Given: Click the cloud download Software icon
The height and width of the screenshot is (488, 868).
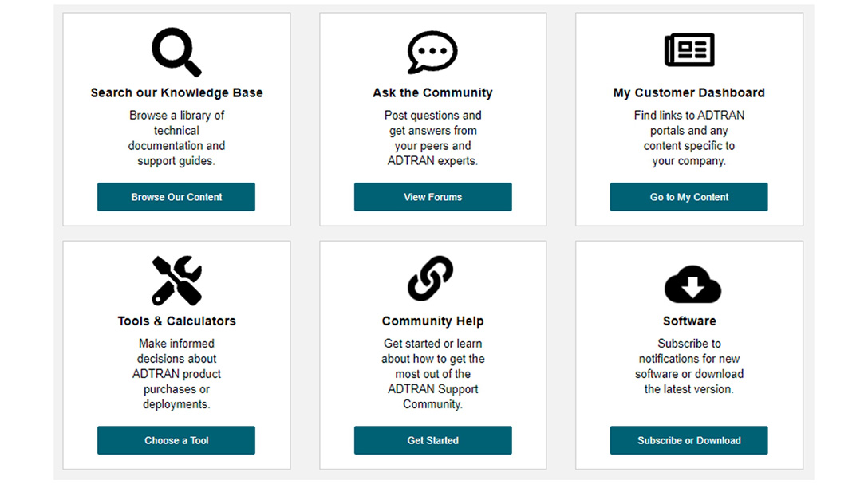Looking at the screenshot, I should [689, 283].
